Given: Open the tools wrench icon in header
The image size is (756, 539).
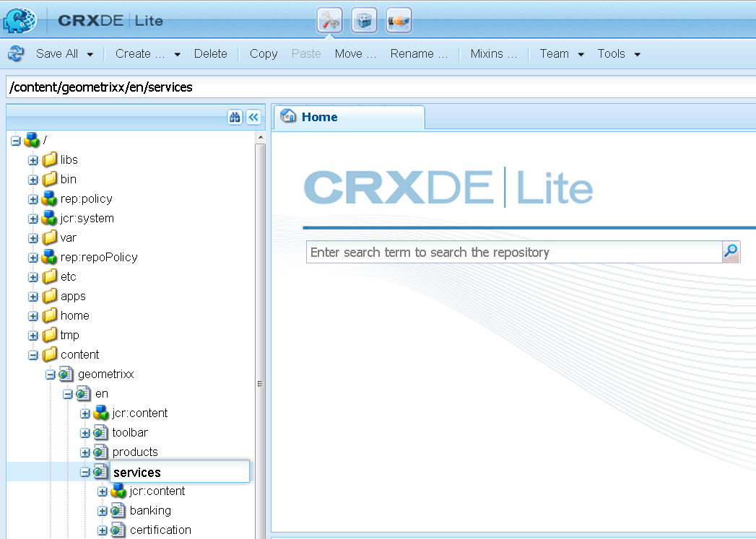Looking at the screenshot, I should [x=330, y=20].
